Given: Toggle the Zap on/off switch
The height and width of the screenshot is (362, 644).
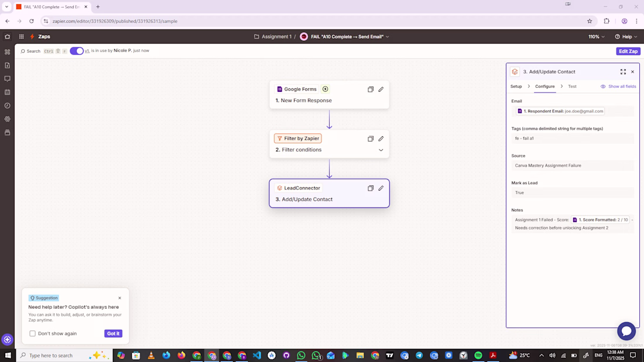Looking at the screenshot, I should coord(76,51).
